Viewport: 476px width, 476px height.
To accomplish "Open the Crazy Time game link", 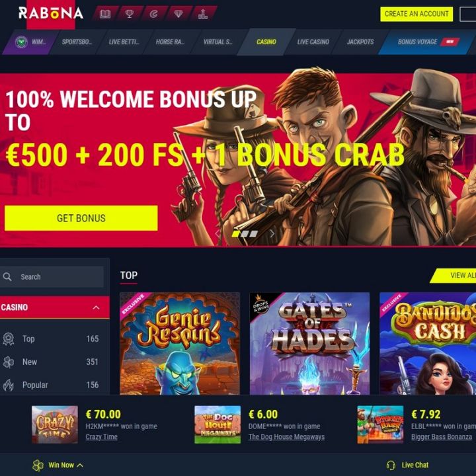I will point(101,437).
